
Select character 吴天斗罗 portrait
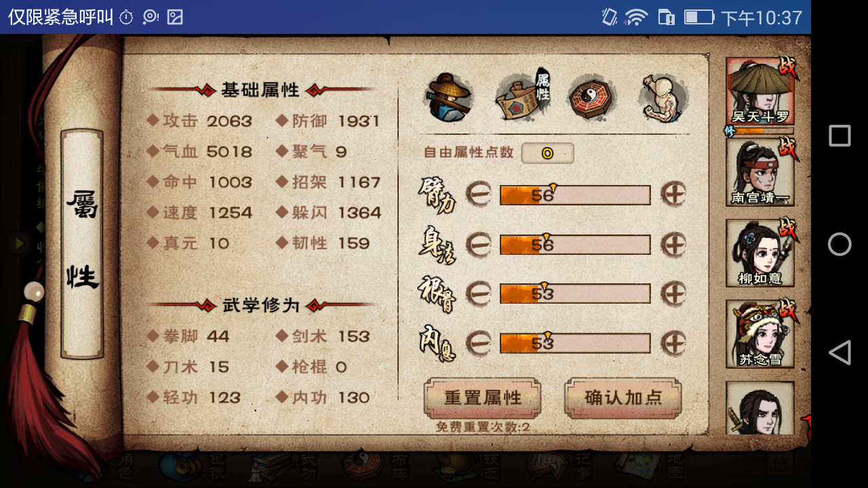759,91
